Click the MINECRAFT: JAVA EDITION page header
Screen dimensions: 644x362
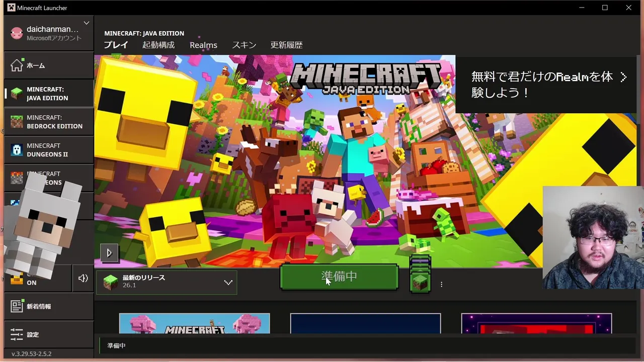tap(144, 33)
